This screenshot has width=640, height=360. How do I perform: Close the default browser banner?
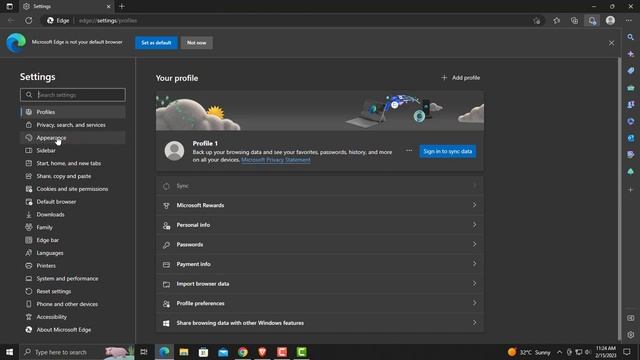(611, 43)
